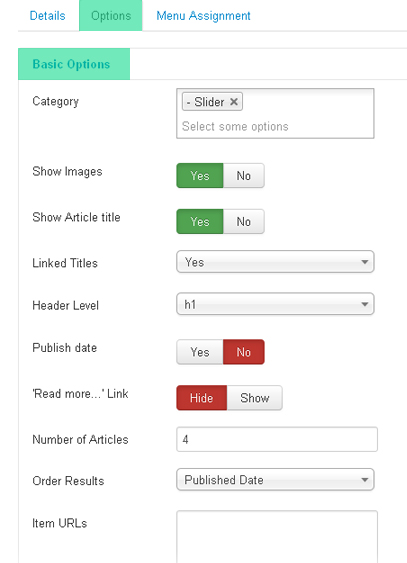Set Show Images to Yes
The image size is (407, 563).
click(200, 176)
